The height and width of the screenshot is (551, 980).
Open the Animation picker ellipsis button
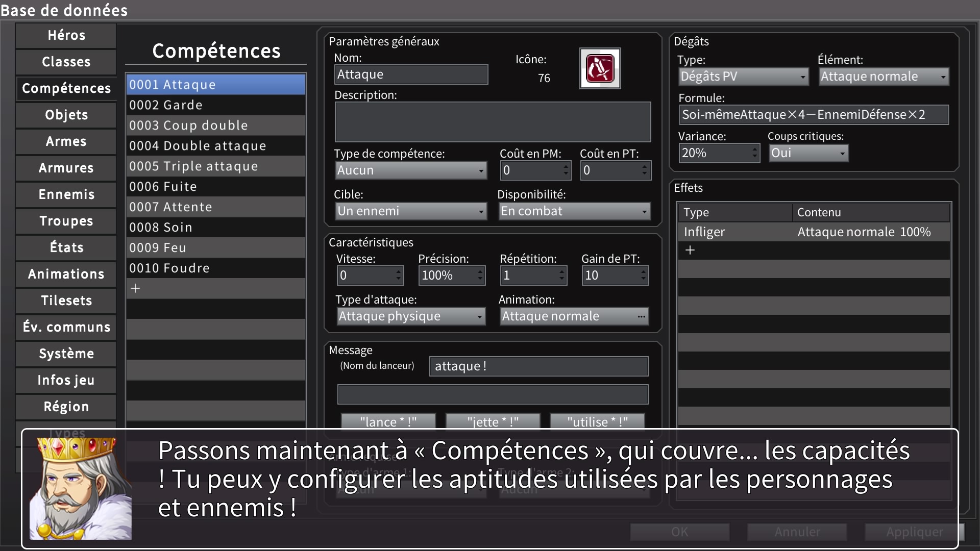point(641,316)
